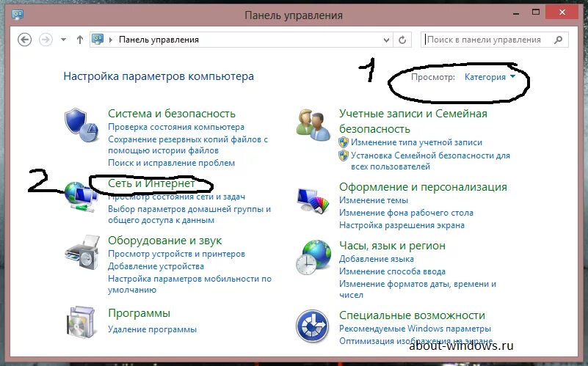Click the search magnifier icon

(x=559, y=40)
